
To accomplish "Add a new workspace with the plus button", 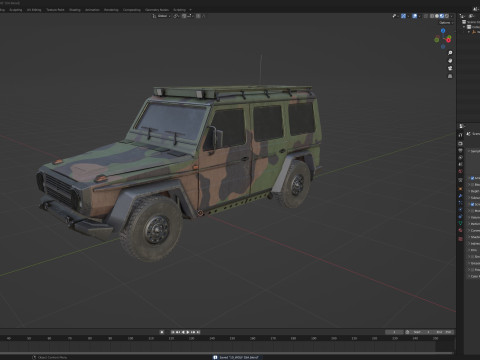I will [x=190, y=10].
